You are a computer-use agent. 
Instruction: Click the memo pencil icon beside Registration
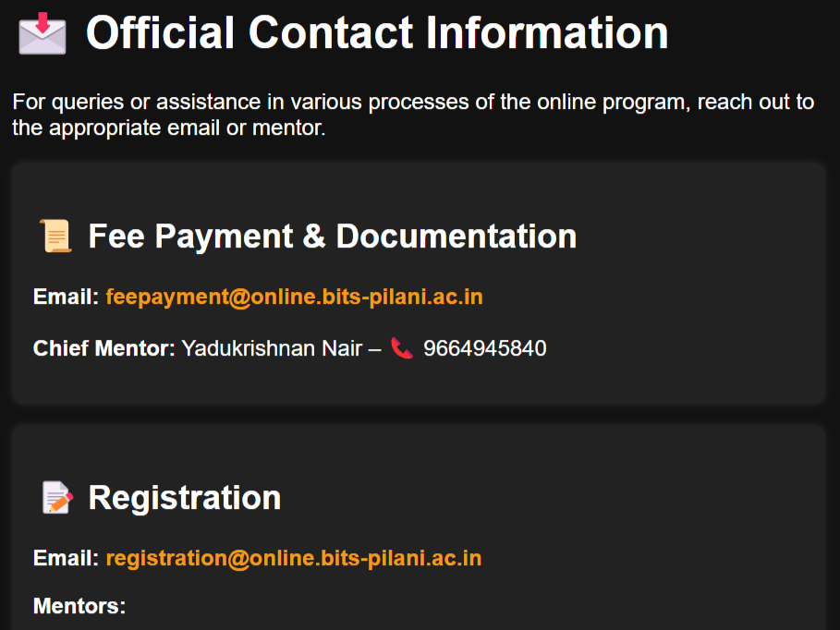click(57, 497)
